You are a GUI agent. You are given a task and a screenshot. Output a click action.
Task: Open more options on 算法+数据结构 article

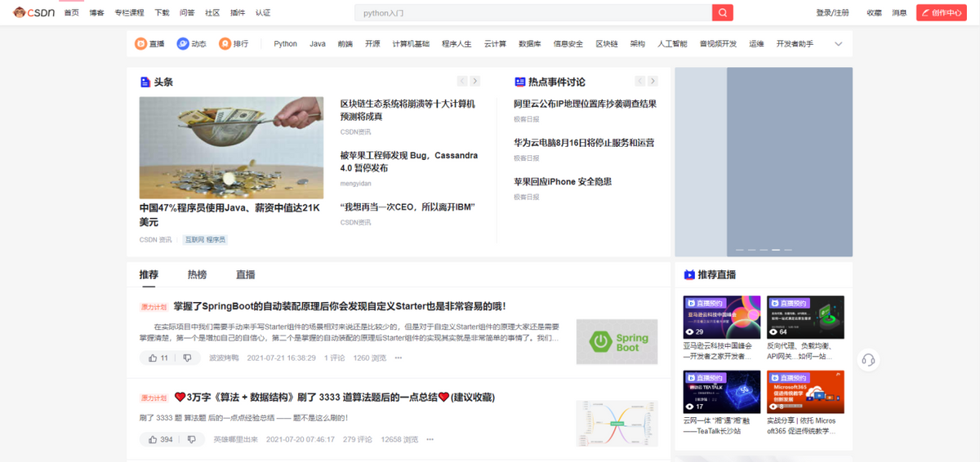click(x=430, y=439)
